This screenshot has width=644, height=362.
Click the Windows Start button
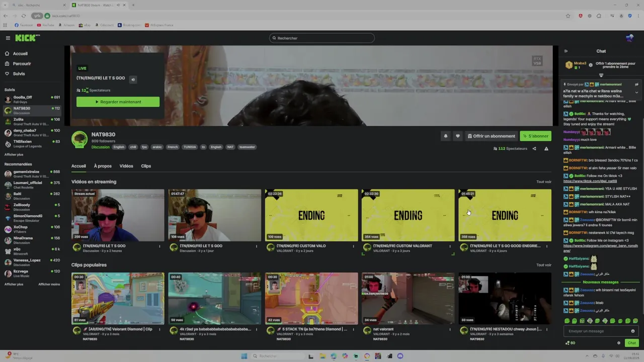244,356
